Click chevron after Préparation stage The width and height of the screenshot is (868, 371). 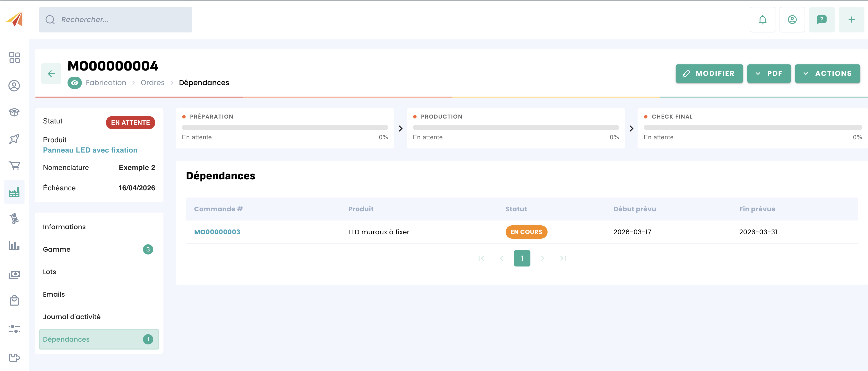click(x=400, y=129)
